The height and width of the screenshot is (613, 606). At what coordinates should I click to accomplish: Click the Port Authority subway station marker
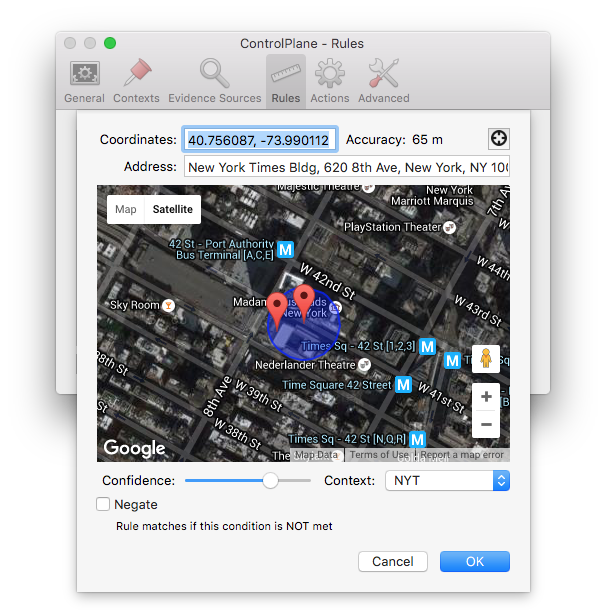[285, 248]
